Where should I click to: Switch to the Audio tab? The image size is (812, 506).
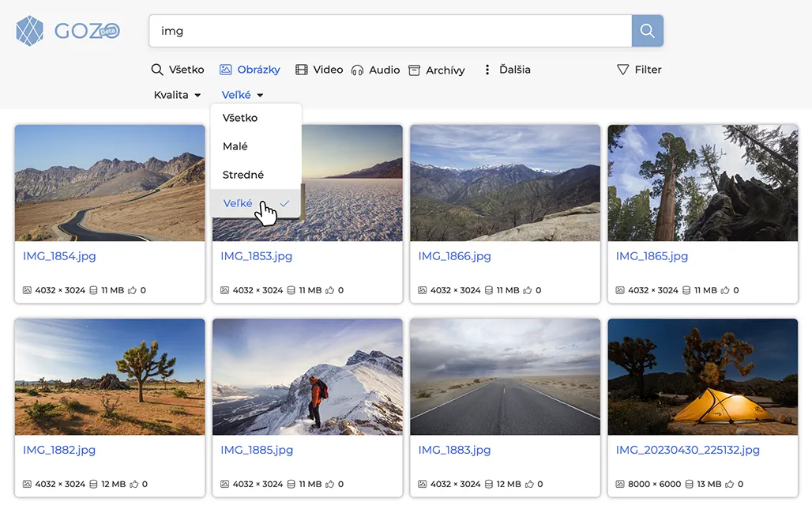376,70
